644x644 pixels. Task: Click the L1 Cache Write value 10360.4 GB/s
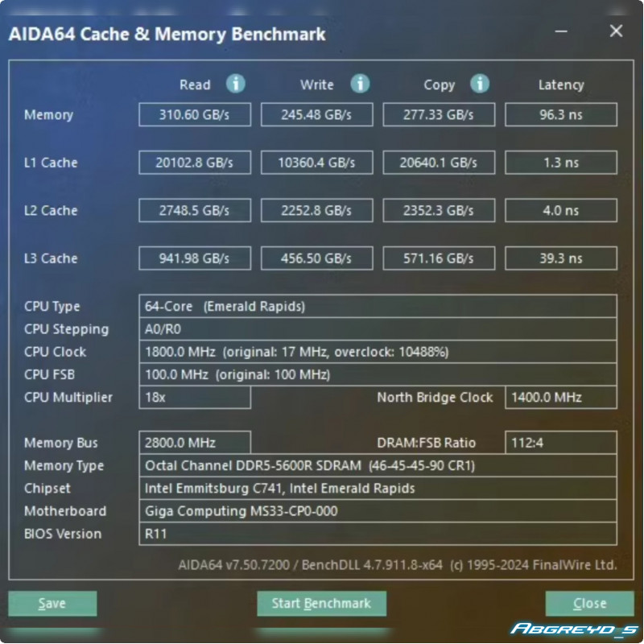click(316, 163)
